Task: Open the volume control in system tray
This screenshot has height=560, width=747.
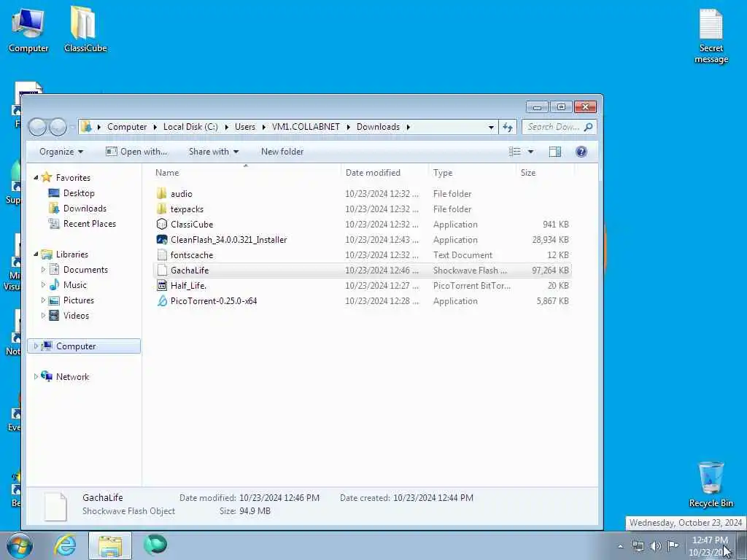Action: coord(656,546)
